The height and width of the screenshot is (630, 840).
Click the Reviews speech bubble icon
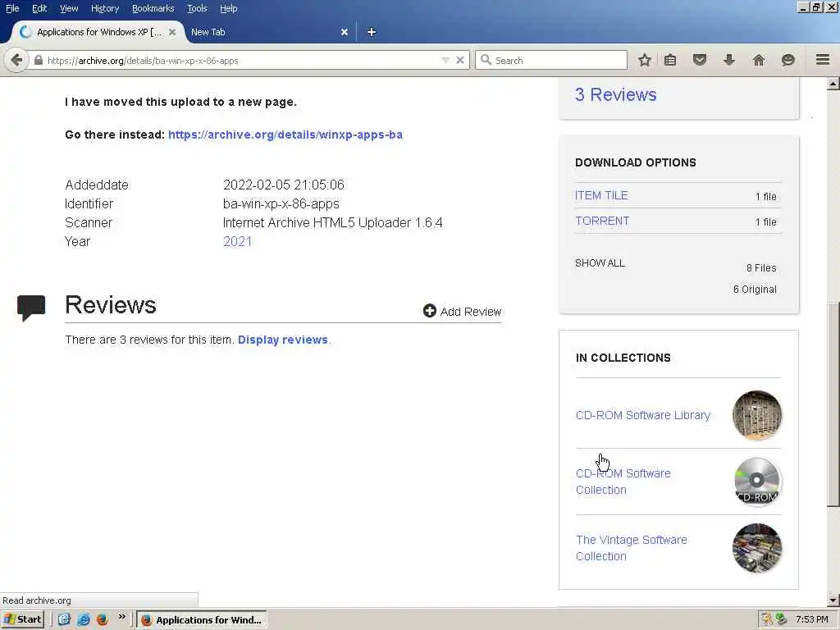(x=31, y=308)
